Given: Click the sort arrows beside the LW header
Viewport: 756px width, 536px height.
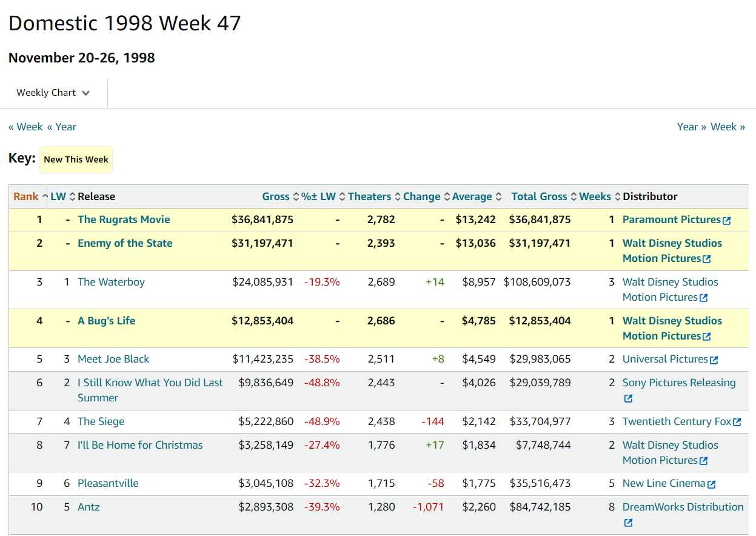Looking at the screenshot, I should (x=73, y=196).
